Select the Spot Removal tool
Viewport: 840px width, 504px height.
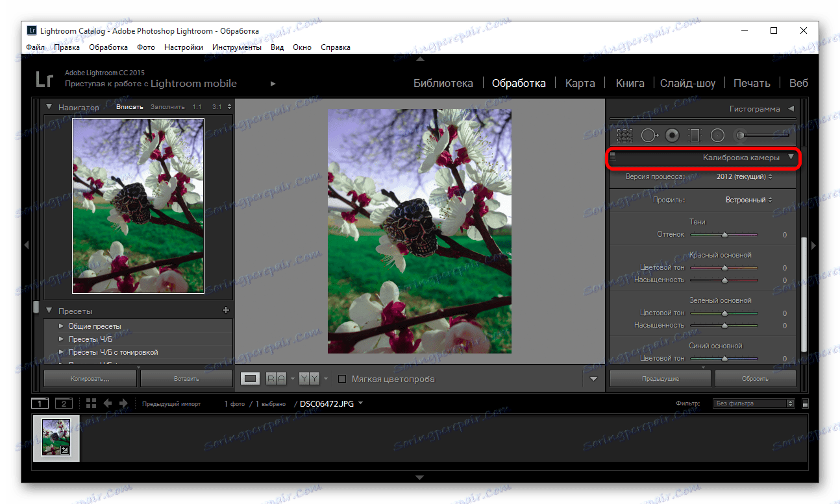pos(649,135)
